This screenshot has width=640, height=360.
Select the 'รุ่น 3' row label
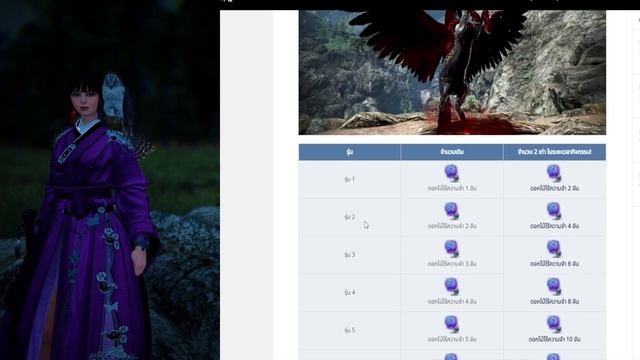[x=349, y=255]
